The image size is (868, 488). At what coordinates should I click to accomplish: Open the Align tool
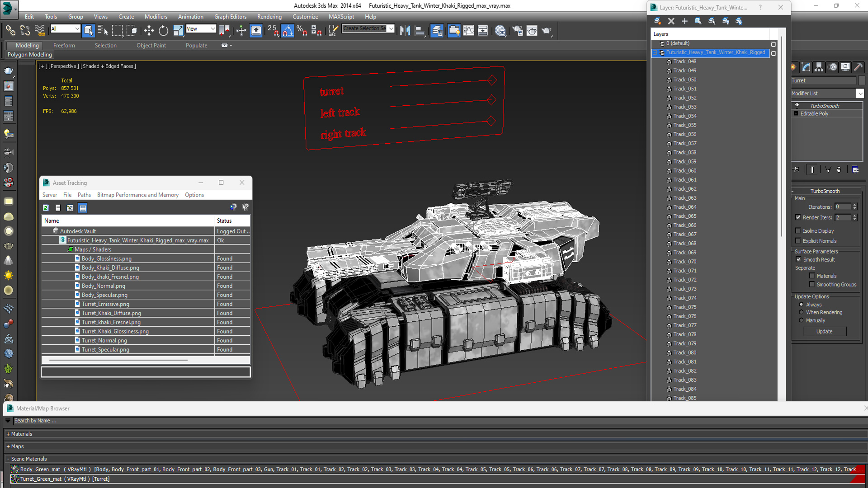[x=420, y=31]
